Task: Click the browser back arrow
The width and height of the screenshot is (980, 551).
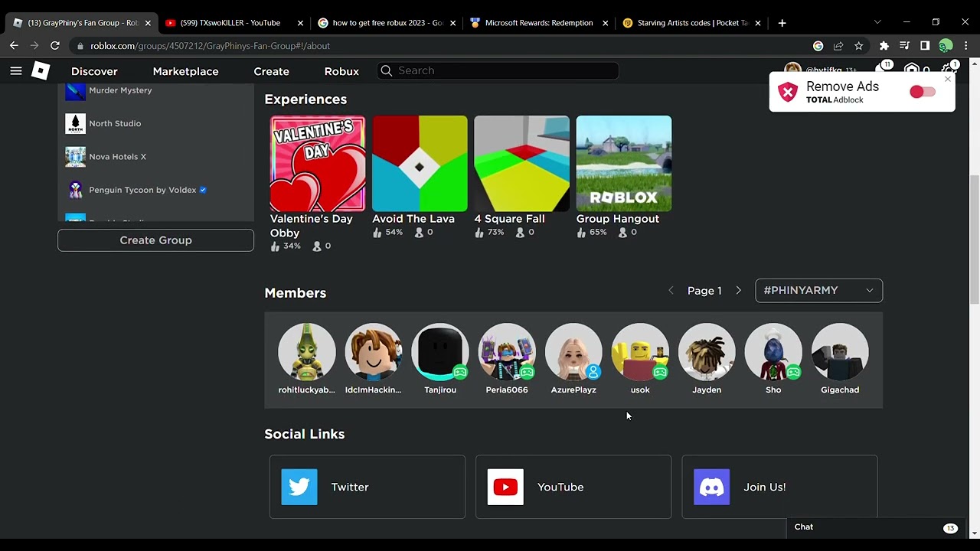Action: point(14,46)
